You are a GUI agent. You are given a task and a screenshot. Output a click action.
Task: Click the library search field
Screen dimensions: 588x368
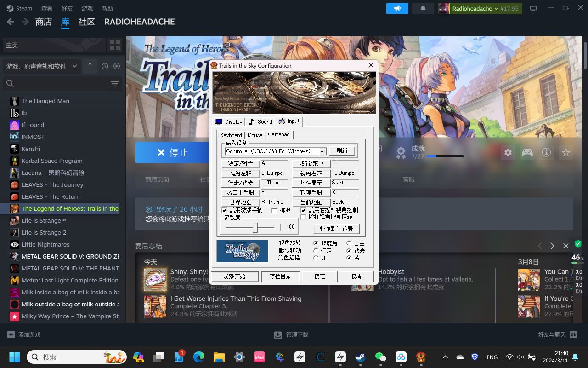(62, 83)
